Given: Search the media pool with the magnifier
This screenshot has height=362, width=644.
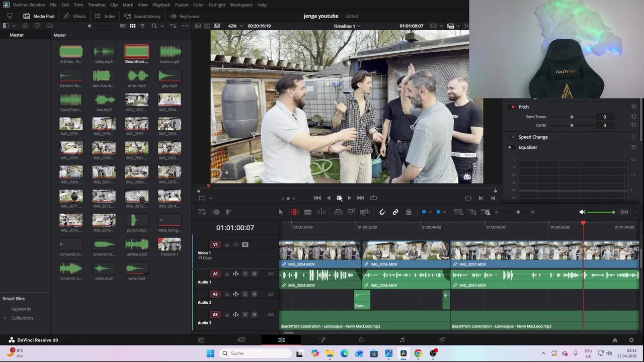Looking at the screenshot, I should pos(154,26).
